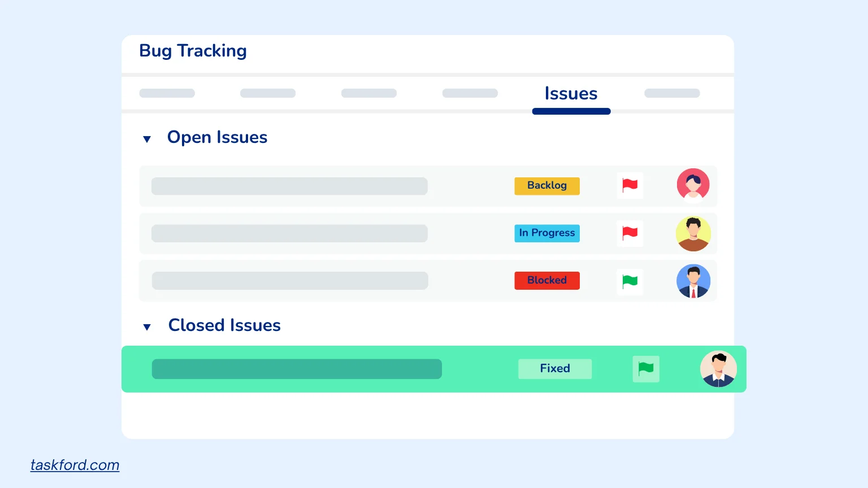Open the Blocked status label
The image size is (868, 488).
click(546, 281)
